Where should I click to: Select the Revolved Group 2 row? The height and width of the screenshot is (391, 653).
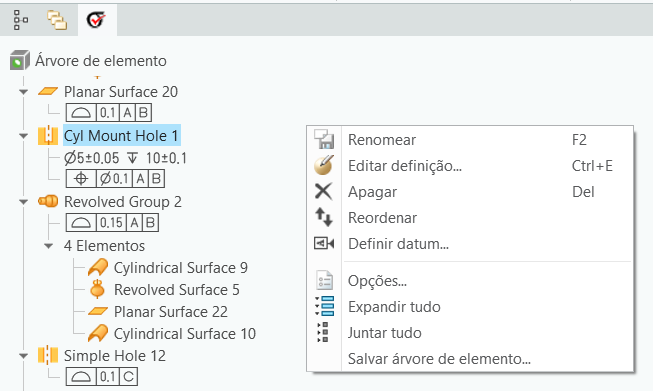(x=123, y=202)
